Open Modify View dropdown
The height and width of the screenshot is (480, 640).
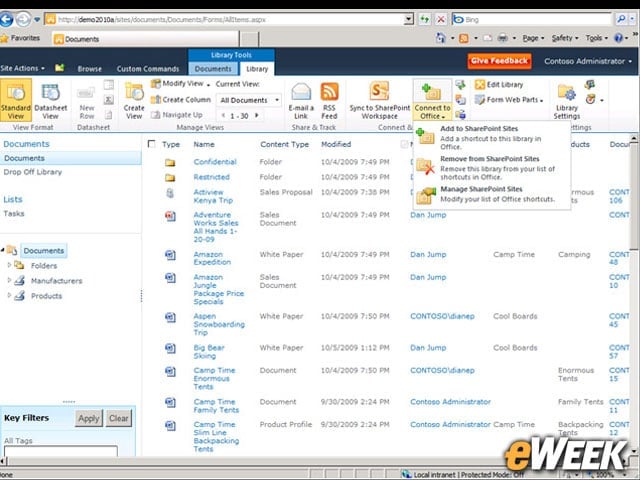181,84
